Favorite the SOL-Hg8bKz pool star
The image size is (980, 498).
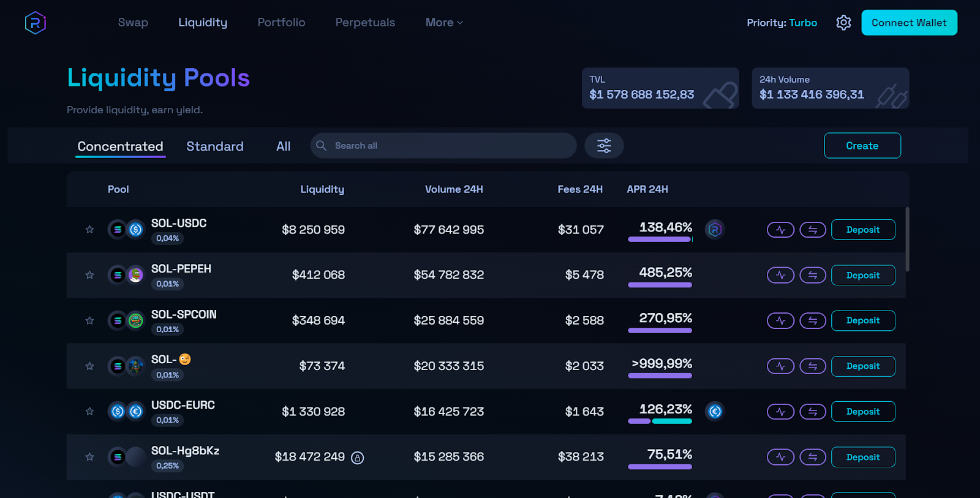89,457
